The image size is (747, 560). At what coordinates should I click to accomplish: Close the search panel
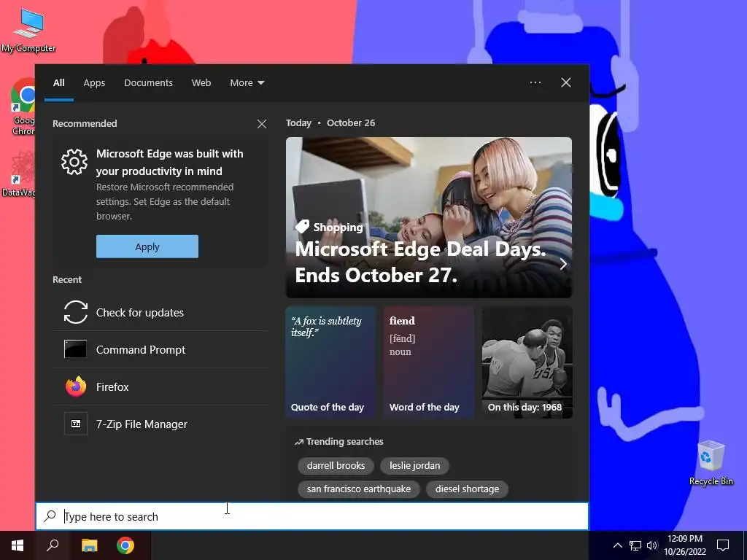[566, 82]
